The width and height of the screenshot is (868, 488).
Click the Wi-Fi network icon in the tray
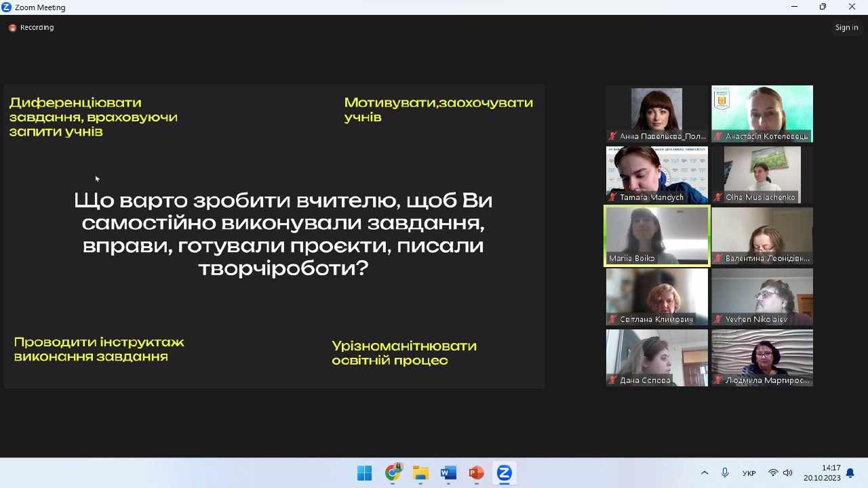click(773, 473)
